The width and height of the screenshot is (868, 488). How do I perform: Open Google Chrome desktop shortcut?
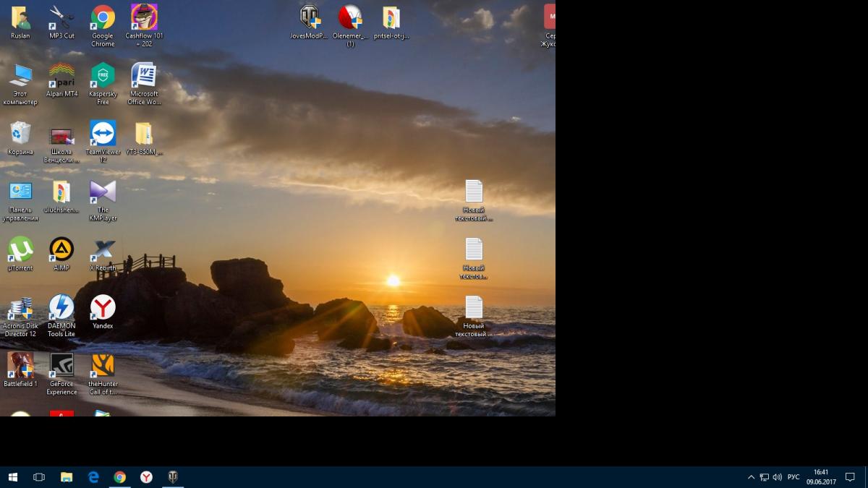point(103,18)
